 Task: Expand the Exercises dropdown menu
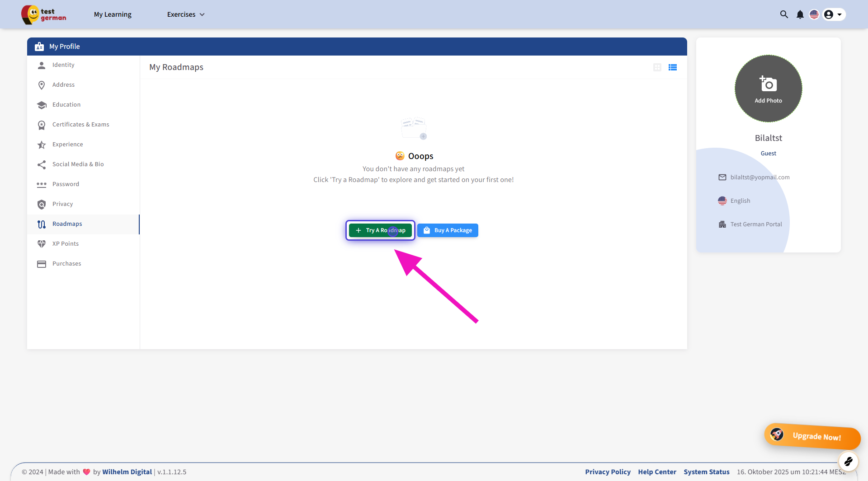[x=186, y=14]
